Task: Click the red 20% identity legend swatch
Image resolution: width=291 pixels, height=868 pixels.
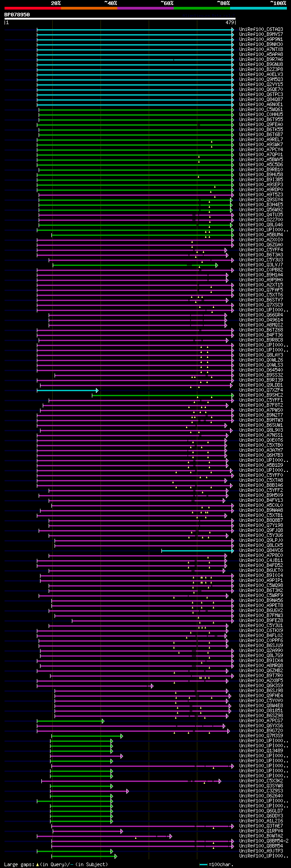Action: point(33,8)
